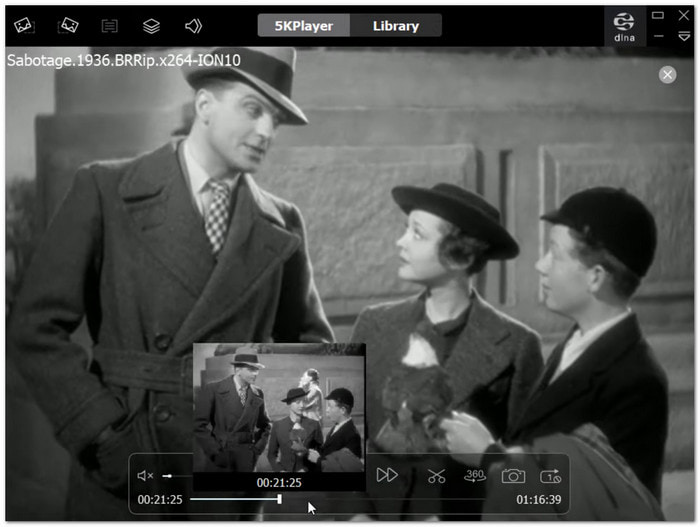Maximize the 5KPlayer window
This screenshot has width=700, height=527.
pos(658,15)
